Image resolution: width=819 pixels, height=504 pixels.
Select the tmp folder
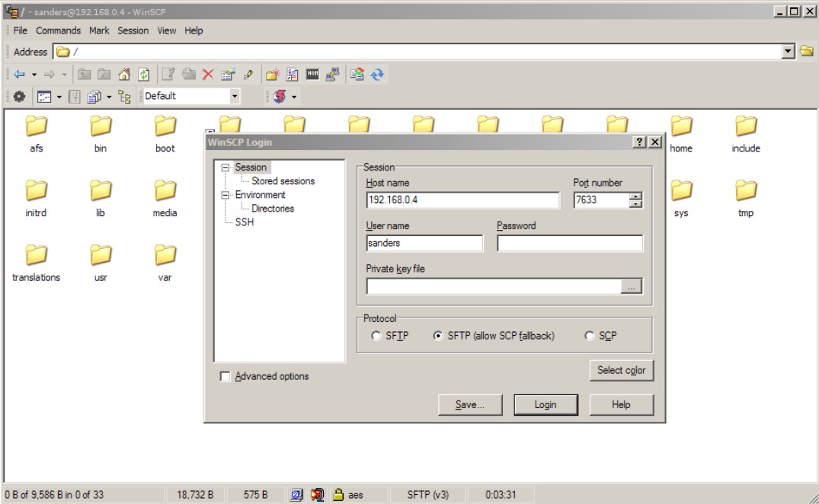(745, 199)
